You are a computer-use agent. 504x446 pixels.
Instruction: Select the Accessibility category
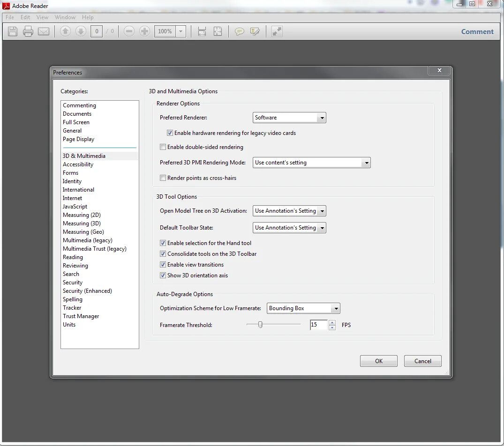click(78, 164)
